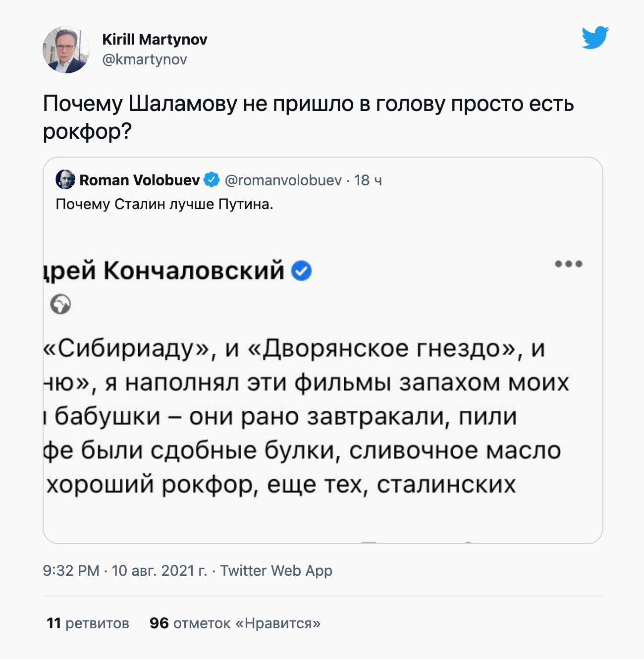Click Roman Volobuev's blue verified badge
The height and width of the screenshot is (659, 644).
212,180
